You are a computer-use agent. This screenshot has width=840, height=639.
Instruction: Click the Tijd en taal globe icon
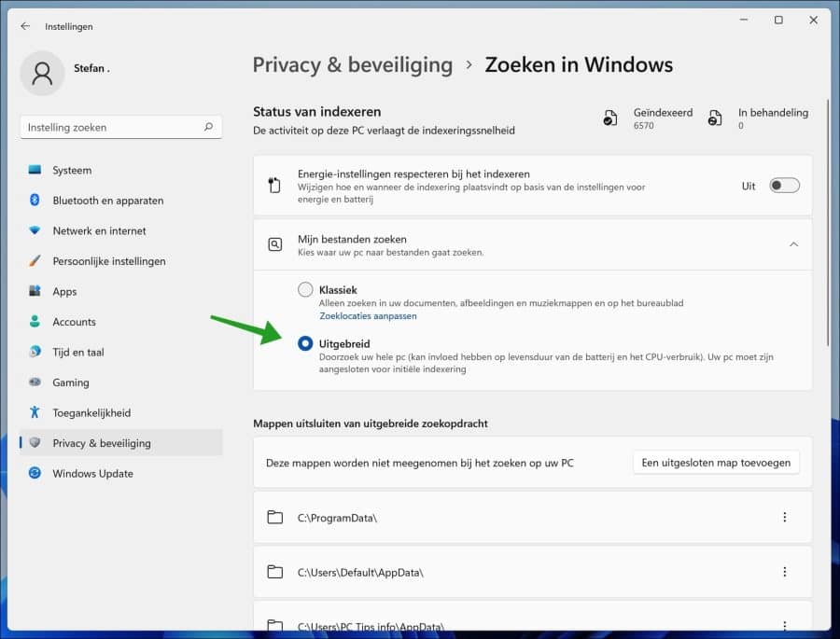click(35, 352)
